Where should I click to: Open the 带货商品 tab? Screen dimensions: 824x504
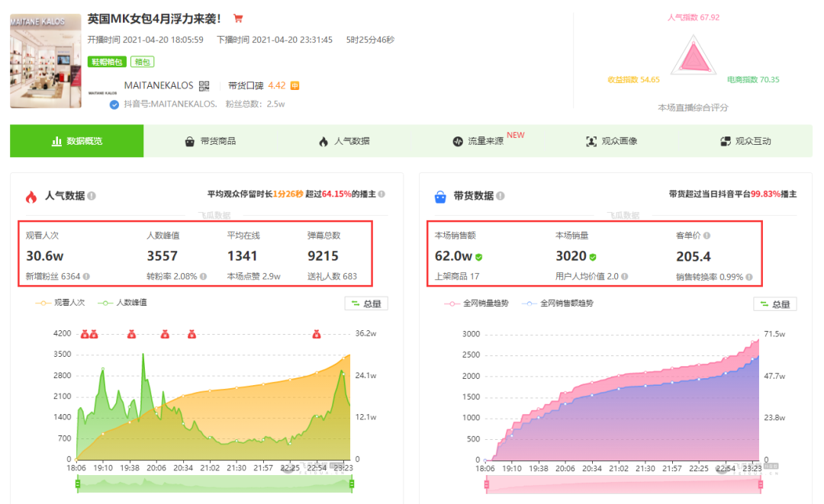[211, 141]
